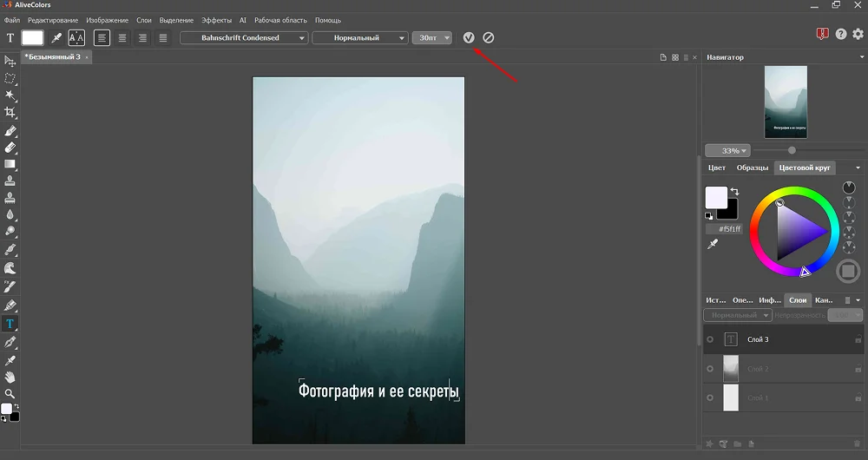Select the Eyedropper tool in the left toolbox
868x460 pixels.
[x=10, y=360]
